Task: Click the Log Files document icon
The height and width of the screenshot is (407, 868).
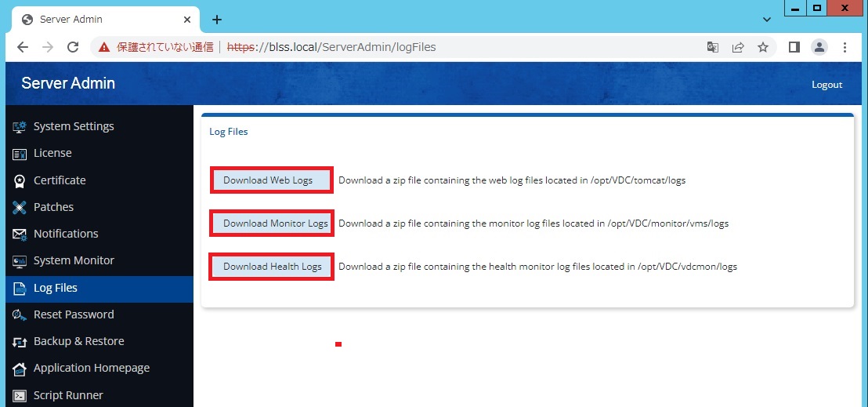Action: coord(20,289)
